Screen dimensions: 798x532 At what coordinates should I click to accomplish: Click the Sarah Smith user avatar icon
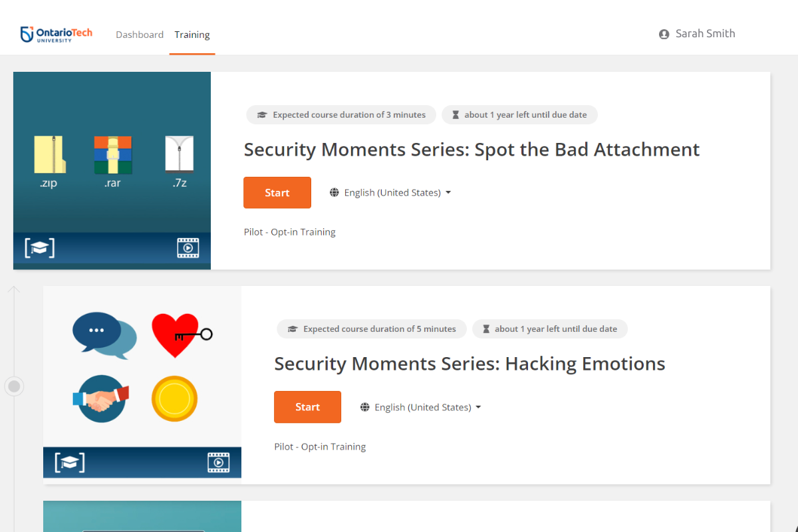[664, 35]
